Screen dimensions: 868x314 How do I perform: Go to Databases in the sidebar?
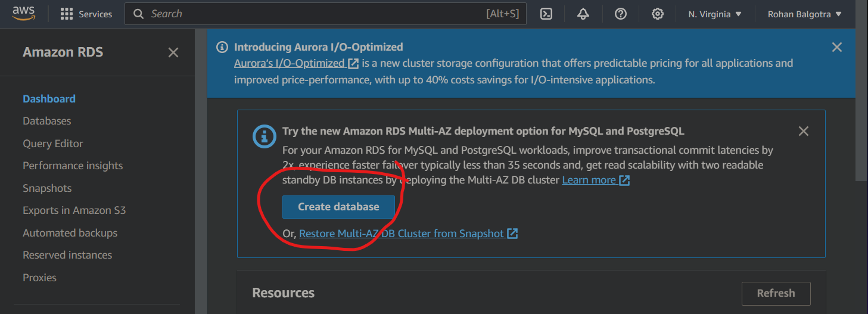46,121
